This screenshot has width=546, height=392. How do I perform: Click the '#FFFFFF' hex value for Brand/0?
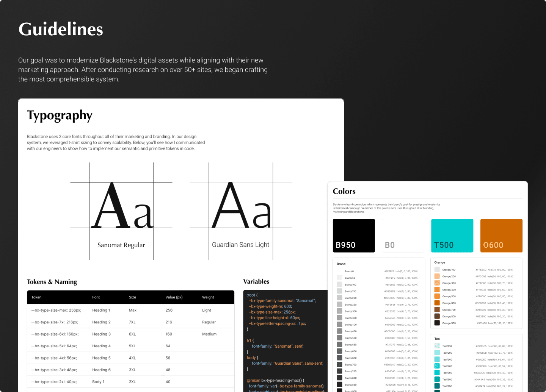pyautogui.click(x=389, y=272)
